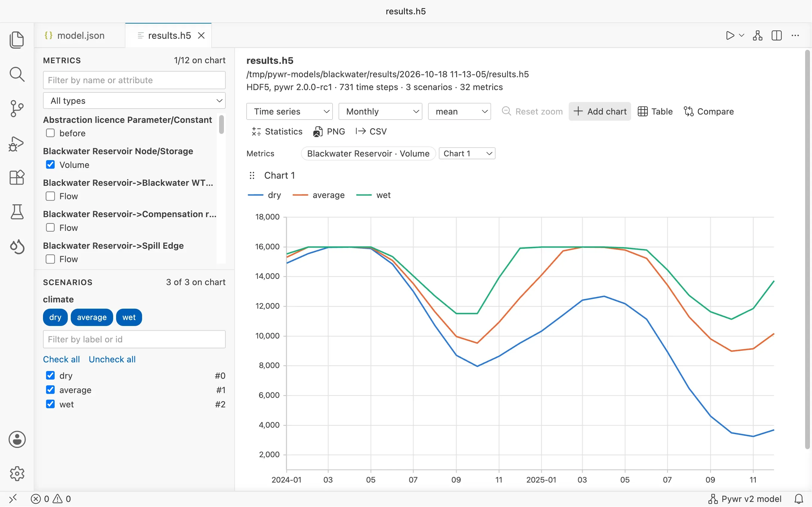Open the Source Control branch icon
The height and width of the screenshot is (507, 812).
point(17,109)
